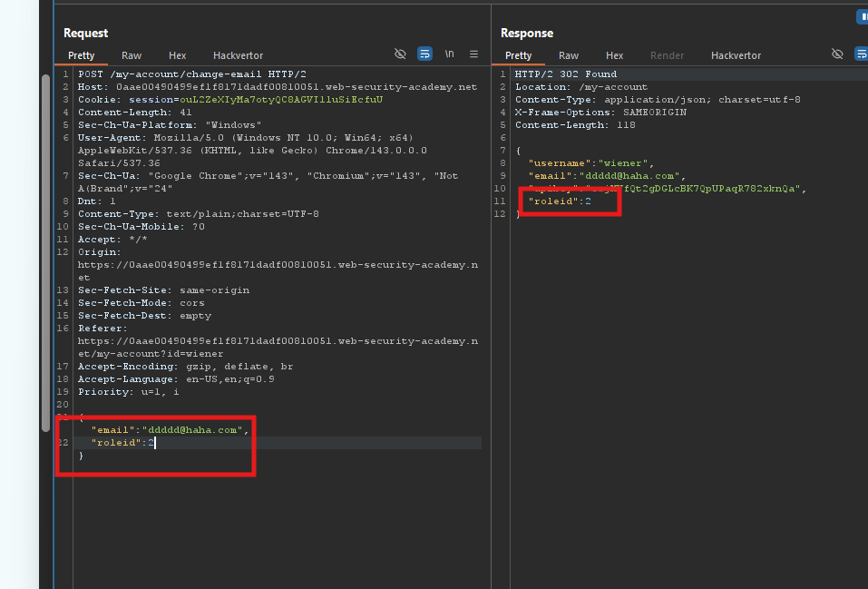Click Accept-Encoding: gzip, deflate, br header

point(185,367)
